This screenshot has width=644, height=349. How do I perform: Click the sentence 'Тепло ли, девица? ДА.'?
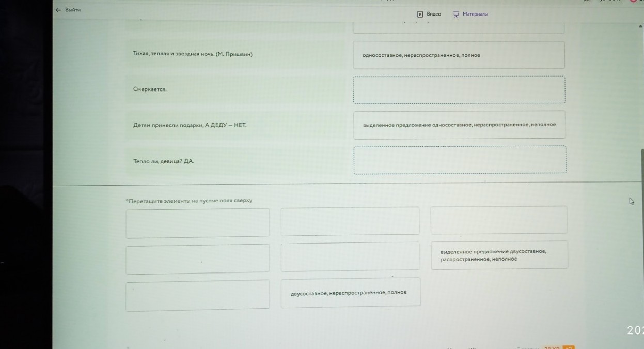click(x=164, y=161)
